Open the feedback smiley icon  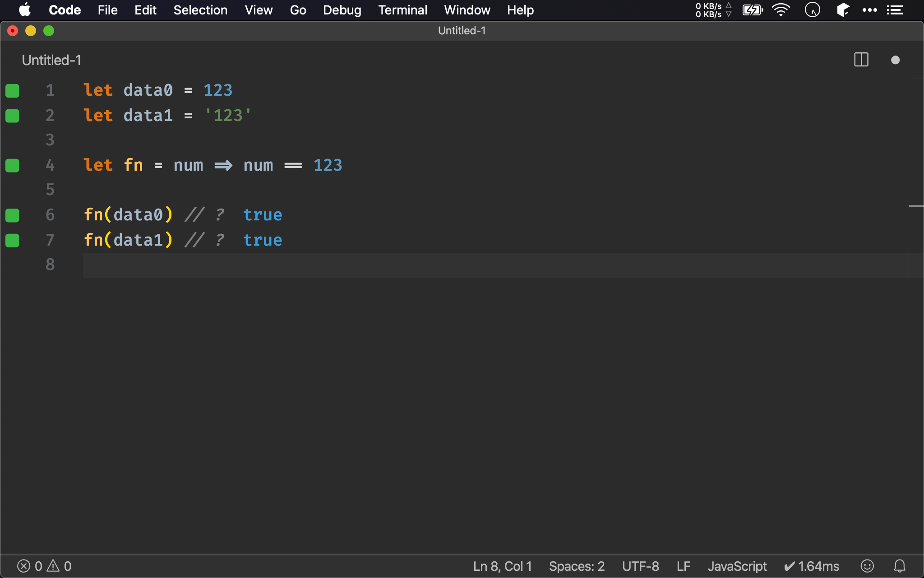click(867, 566)
